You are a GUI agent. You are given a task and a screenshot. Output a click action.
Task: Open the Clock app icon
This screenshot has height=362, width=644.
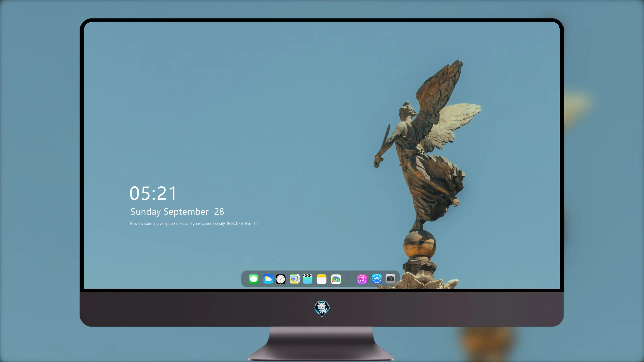pyautogui.click(x=281, y=279)
